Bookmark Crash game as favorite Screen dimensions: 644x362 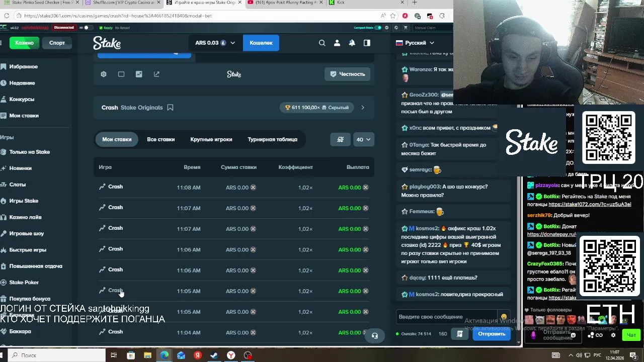(x=170, y=108)
